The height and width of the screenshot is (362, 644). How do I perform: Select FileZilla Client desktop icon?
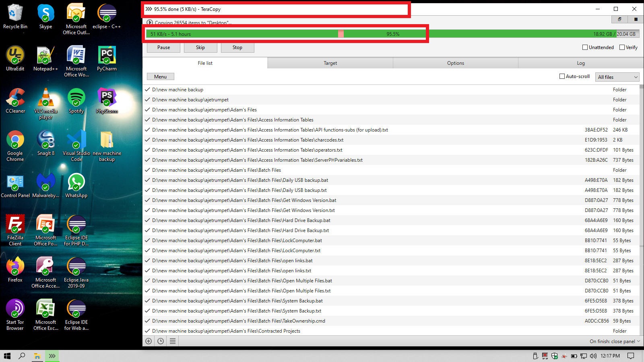pyautogui.click(x=15, y=230)
